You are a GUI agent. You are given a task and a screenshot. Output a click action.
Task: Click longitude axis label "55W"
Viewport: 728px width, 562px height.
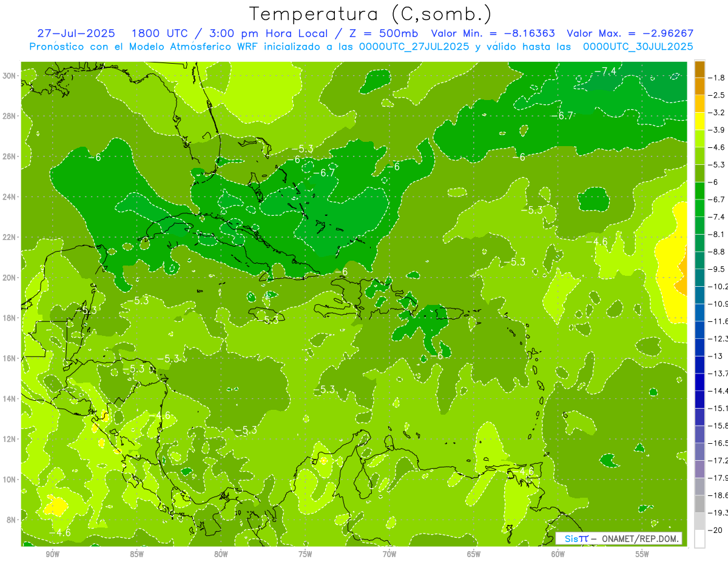pyautogui.click(x=642, y=554)
